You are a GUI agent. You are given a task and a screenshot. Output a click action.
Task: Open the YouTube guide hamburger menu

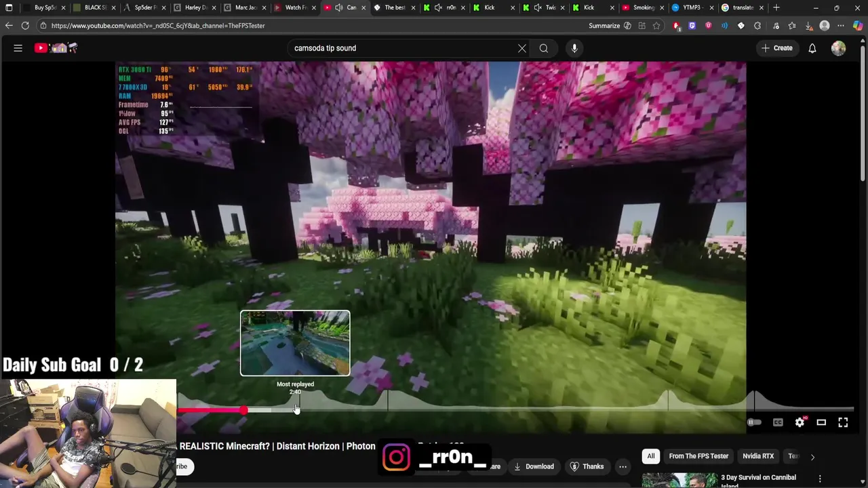pyautogui.click(x=18, y=48)
